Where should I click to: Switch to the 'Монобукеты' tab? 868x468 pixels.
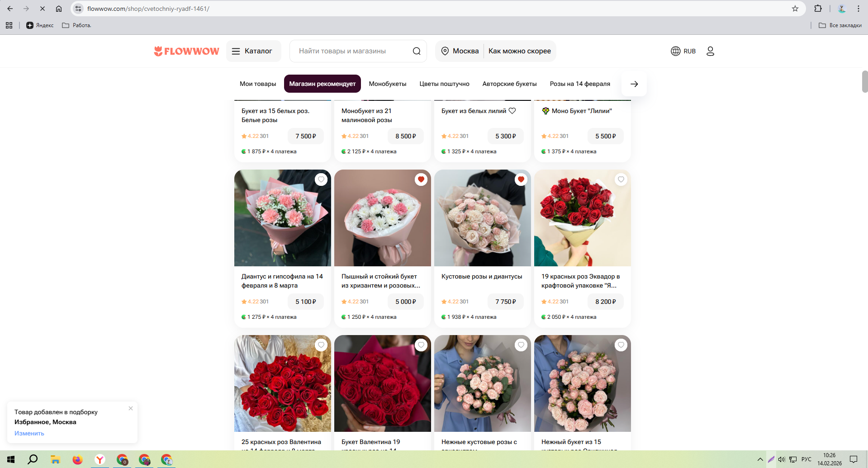(x=388, y=84)
